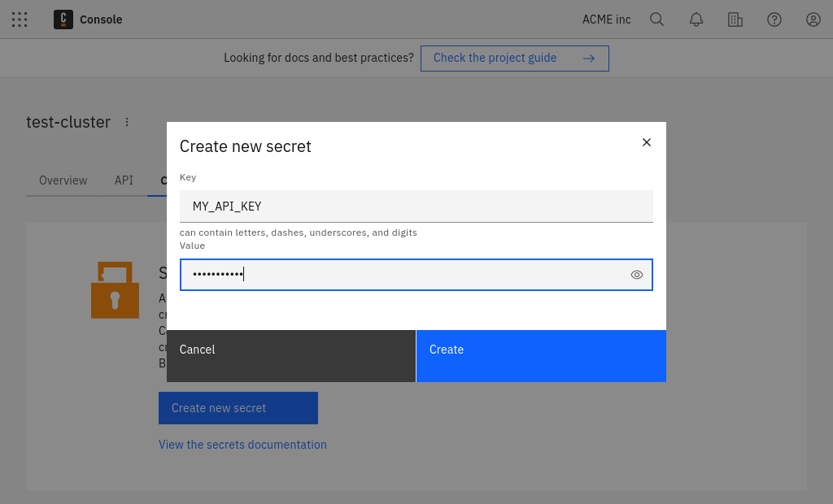The width and height of the screenshot is (833, 504).
Task: Open the notifications bell
Action: [x=696, y=19]
